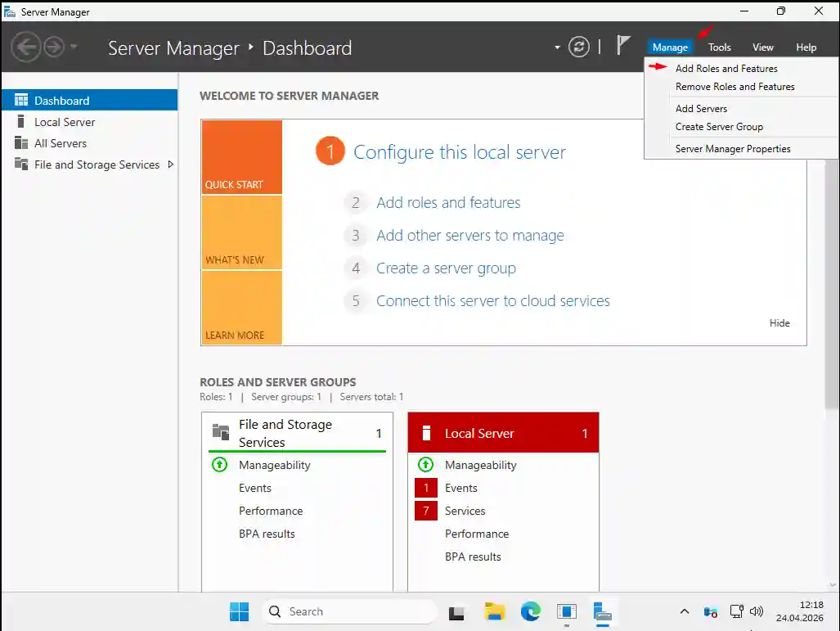The width and height of the screenshot is (840, 631).
Task: Open the Manage menu
Action: point(670,47)
